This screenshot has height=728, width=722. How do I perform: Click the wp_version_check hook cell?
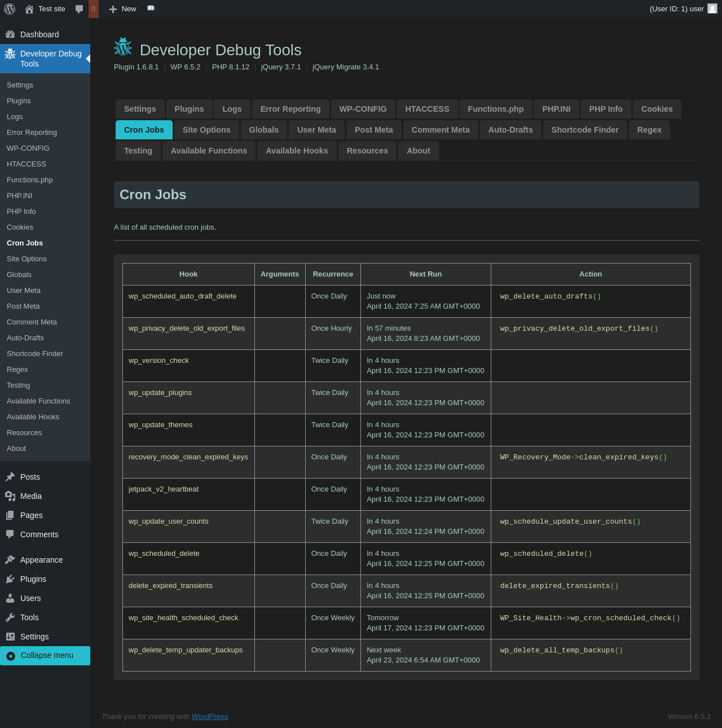coord(159,361)
